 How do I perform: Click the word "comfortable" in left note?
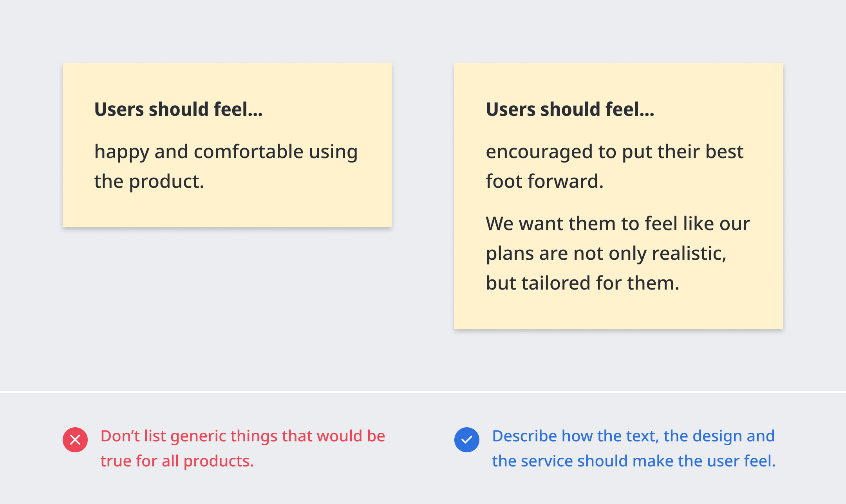[x=248, y=152]
